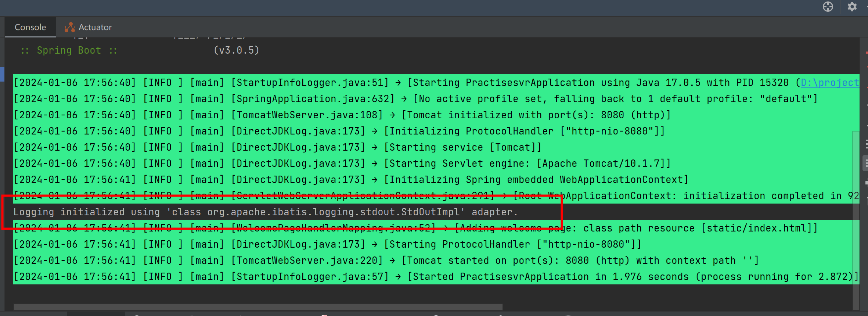Click the crosshair locate icon in the header
This screenshot has width=868, height=316.
click(828, 7)
